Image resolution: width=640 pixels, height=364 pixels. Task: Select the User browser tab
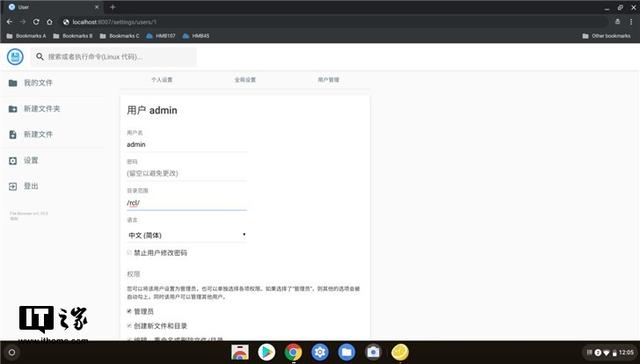pyautogui.click(x=53, y=7)
